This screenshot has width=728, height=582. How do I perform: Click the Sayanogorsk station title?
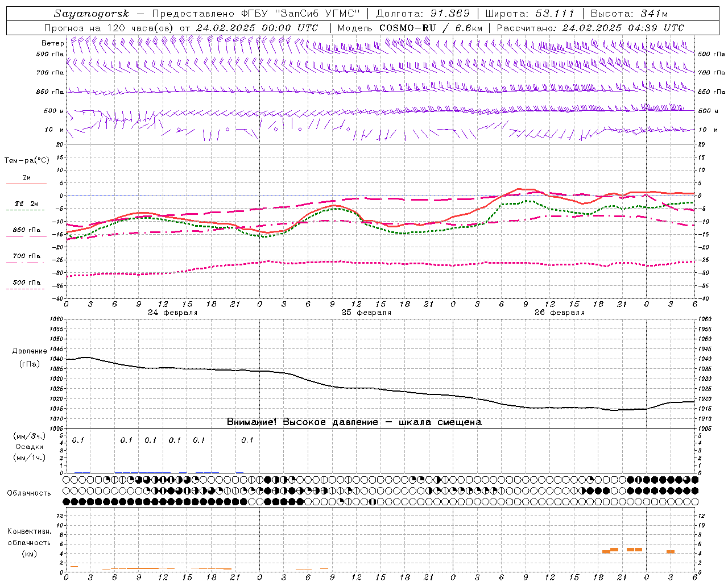click(92, 14)
